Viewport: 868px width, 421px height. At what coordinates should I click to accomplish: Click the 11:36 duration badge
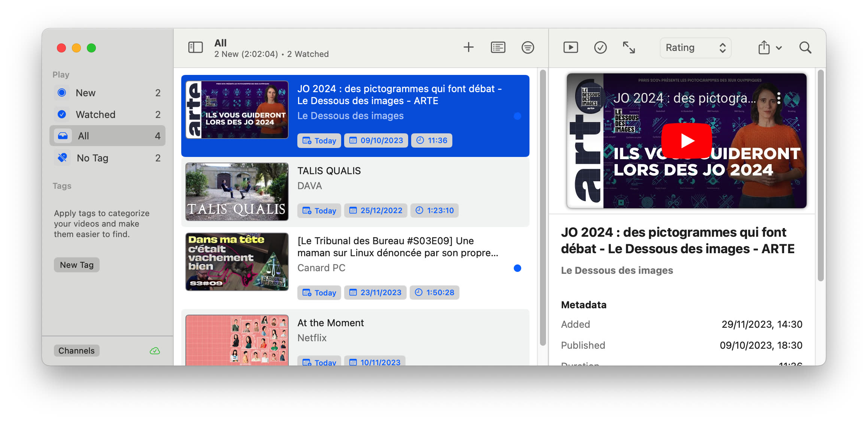pyautogui.click(x=432, y=140)
